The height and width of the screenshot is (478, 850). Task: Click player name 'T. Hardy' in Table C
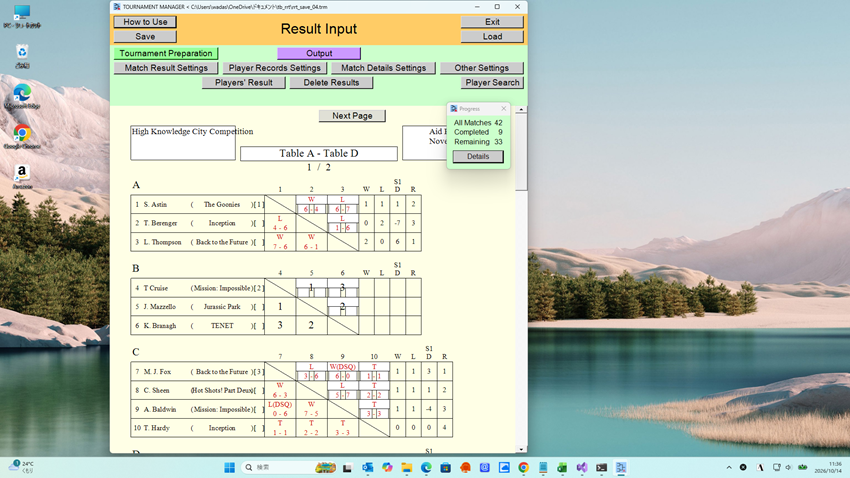click(157, 428)
